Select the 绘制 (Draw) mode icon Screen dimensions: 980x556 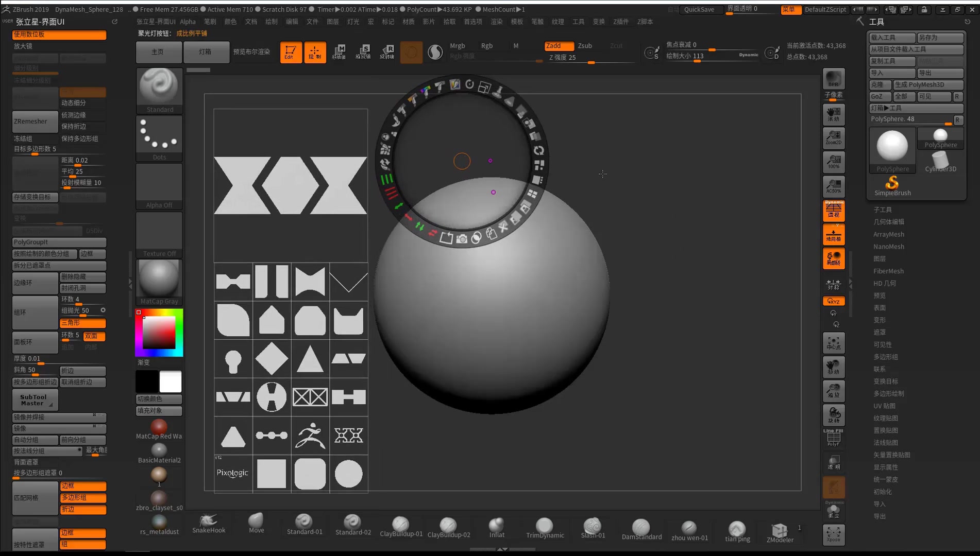315,52
